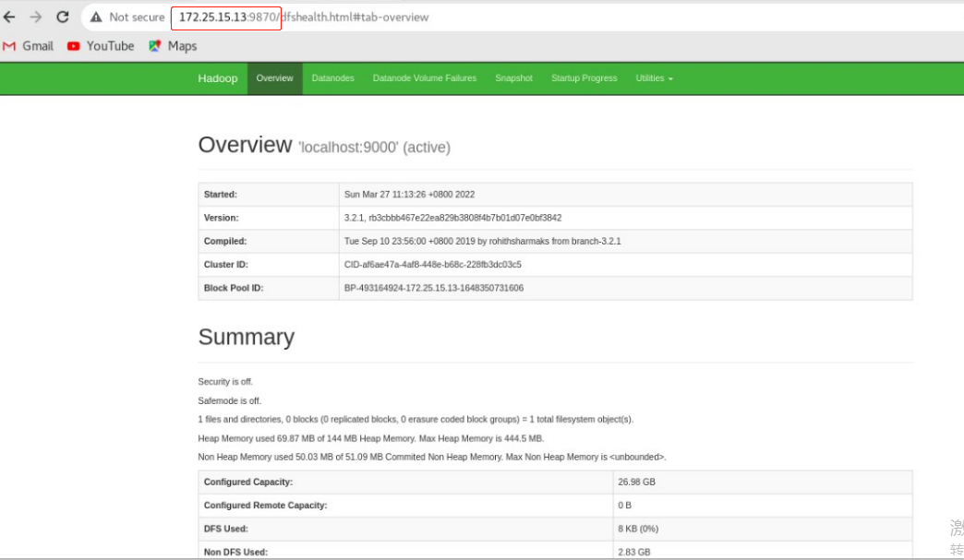Select the 0 B remote capacity value
Image resolution: width=964 pixels, height=560 pixels.
pos(624,506)
